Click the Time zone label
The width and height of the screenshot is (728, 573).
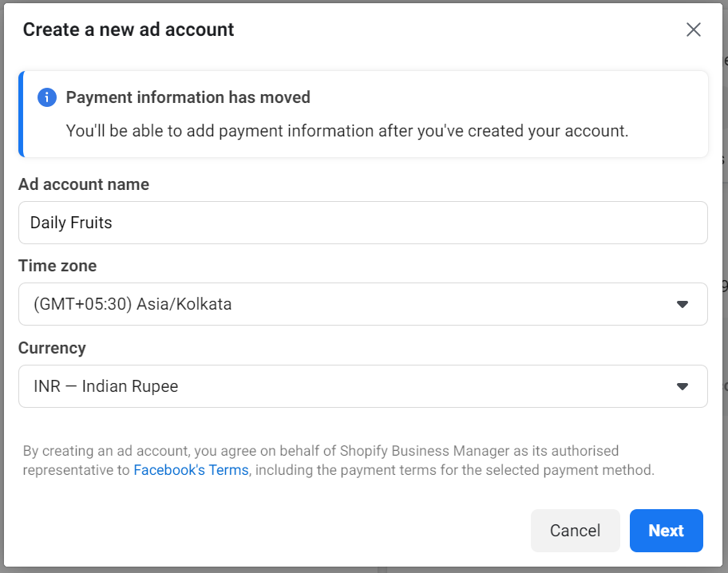click(57, 266)
